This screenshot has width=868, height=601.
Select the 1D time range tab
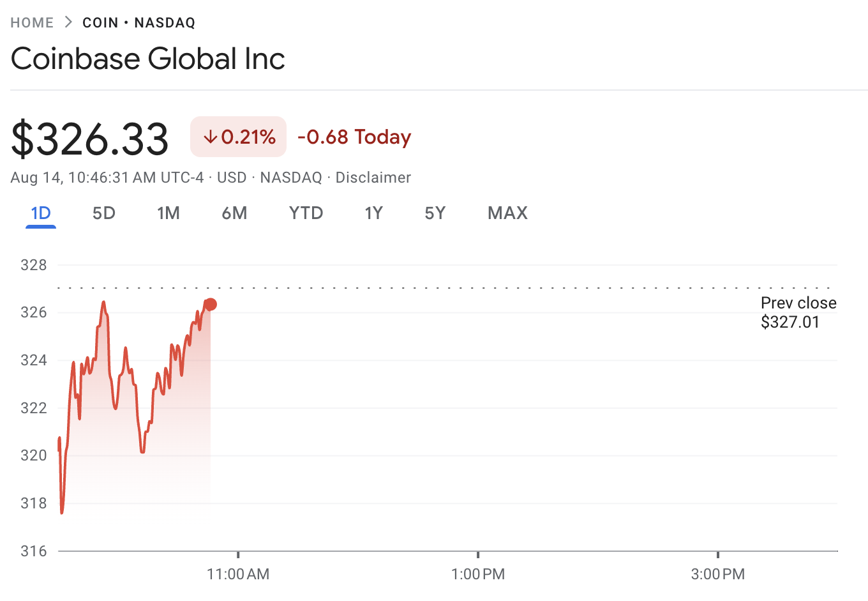[x=41, y=213]
